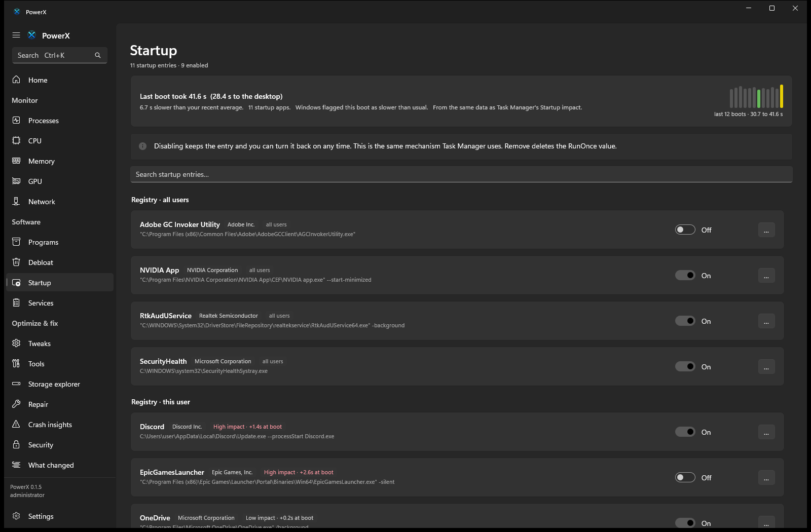Screen dimensions: 811x532
Task: Click the Debloat trash icon
Action: pos(16,262)
